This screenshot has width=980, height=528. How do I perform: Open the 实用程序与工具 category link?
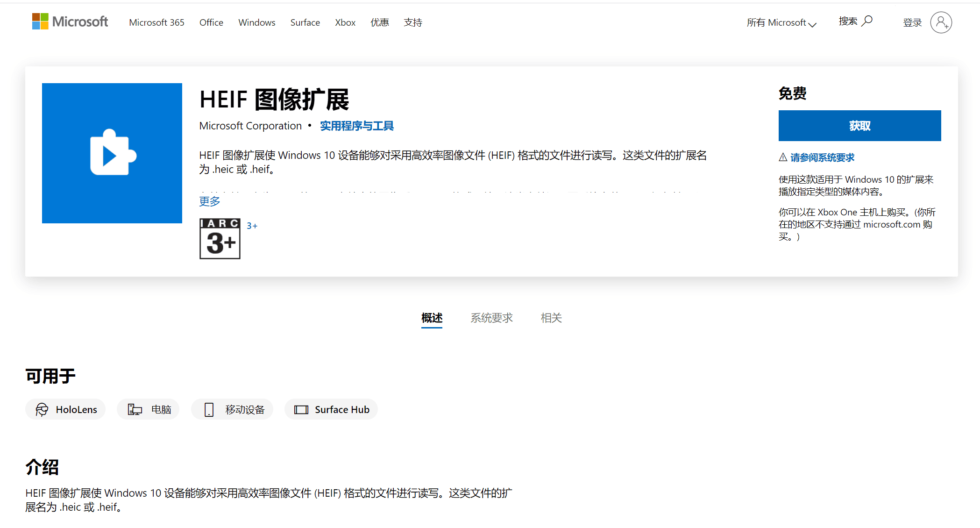[356, 126]
